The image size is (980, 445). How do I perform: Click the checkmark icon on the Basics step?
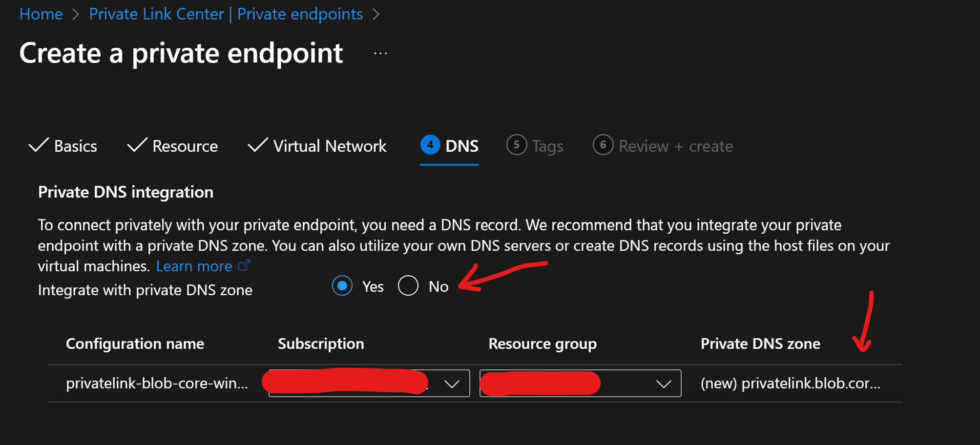(38, 145)
